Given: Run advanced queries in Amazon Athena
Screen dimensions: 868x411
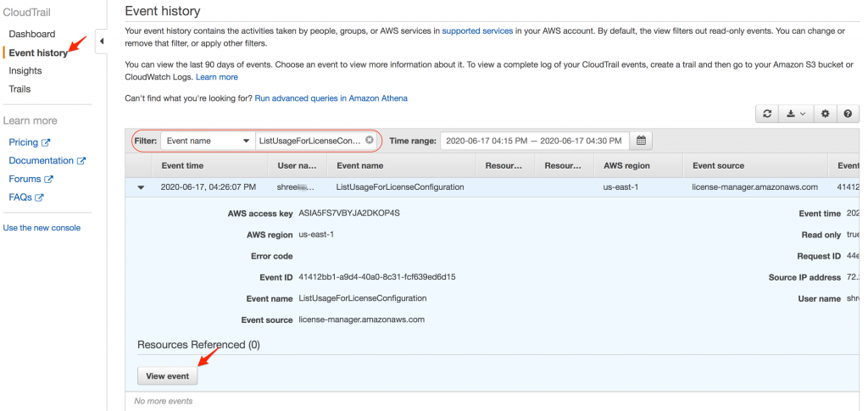Looking at the screenshot, I should pyautogui.click(x=331, y=98).
